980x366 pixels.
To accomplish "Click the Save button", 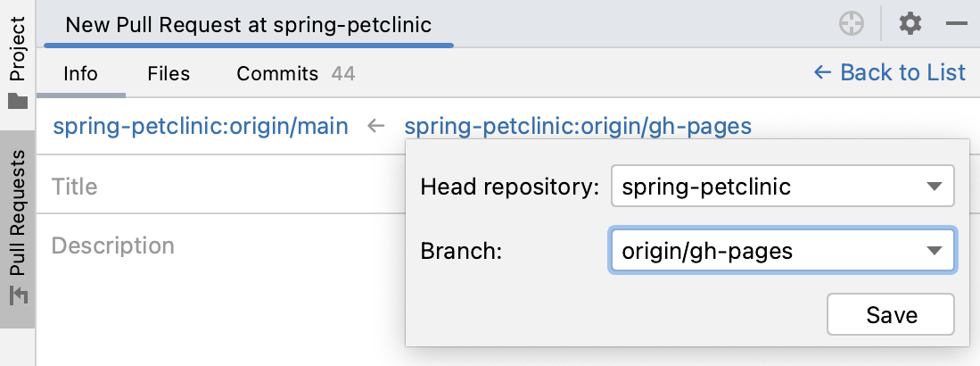I will pos(891,314).
